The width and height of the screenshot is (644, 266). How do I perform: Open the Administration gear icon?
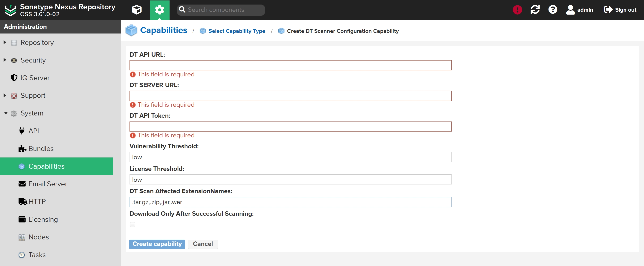click(159, 10)
